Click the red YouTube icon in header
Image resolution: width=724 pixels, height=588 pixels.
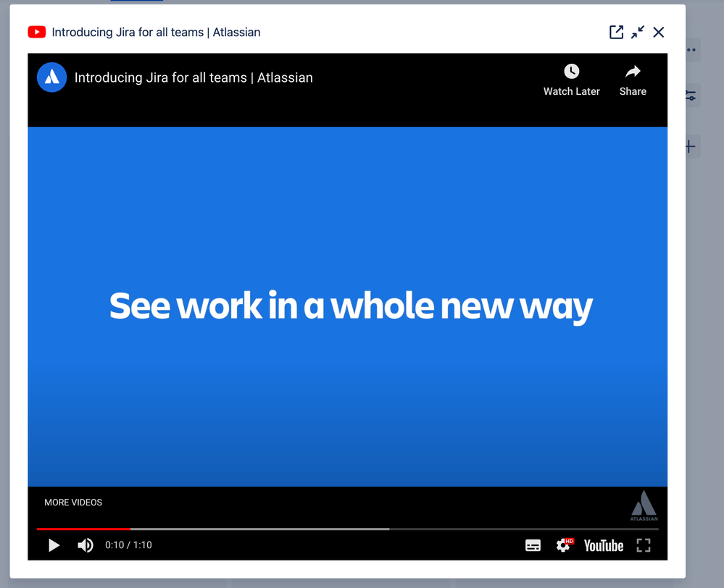click(36, 32)
